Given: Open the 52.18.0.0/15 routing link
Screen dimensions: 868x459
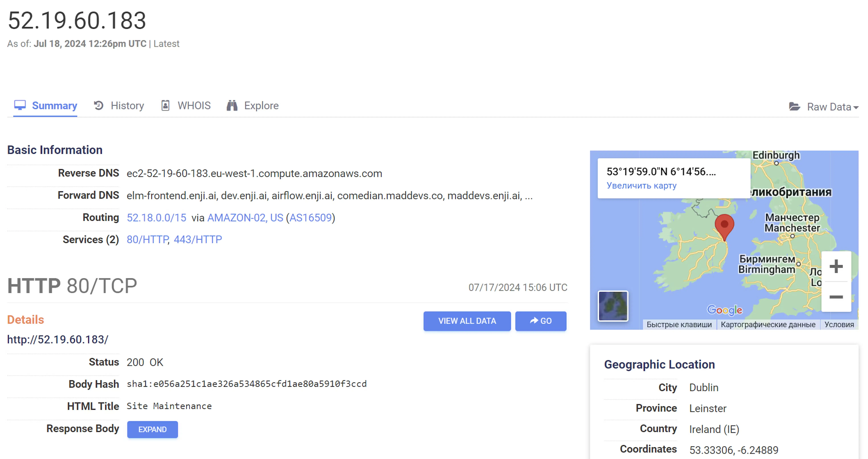Looking at the screenshot, I should 156,218.
